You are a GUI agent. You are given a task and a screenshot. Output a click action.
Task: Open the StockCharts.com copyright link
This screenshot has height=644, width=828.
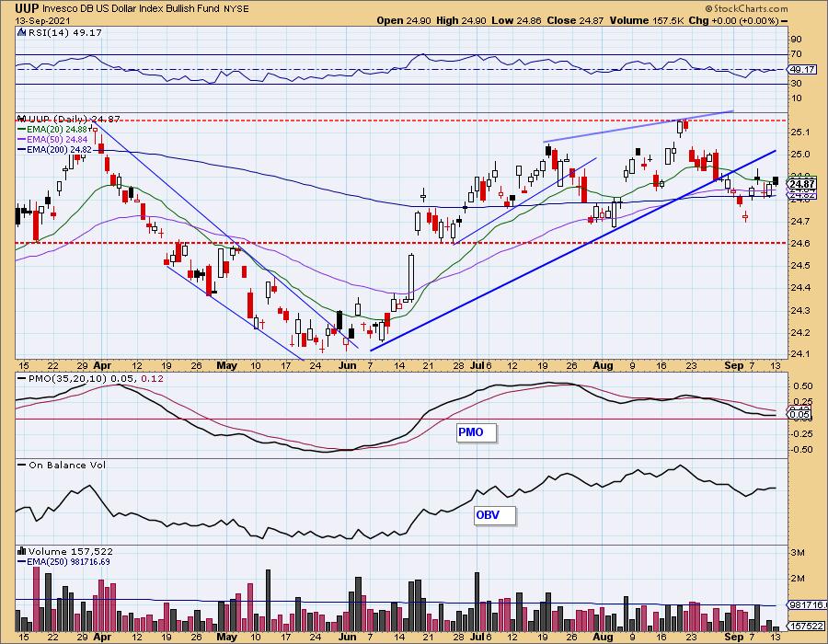[x=746, y=8]
